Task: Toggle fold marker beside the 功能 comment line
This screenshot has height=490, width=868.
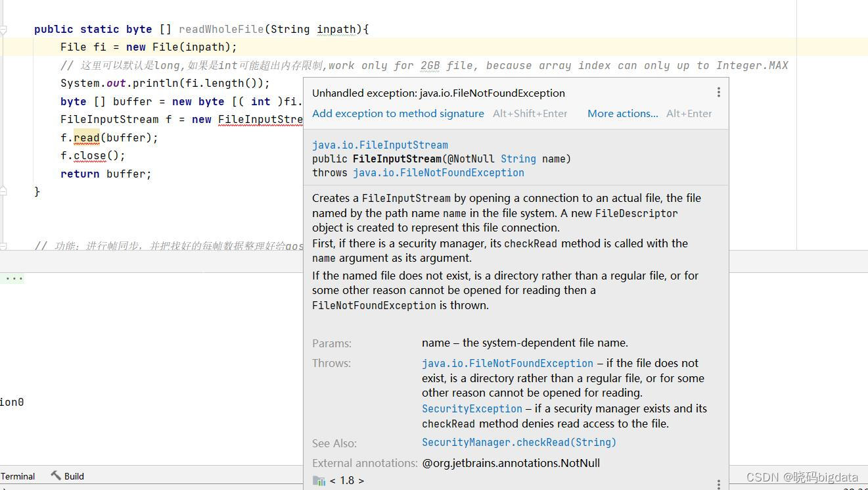Action: (x=3, y=246)
